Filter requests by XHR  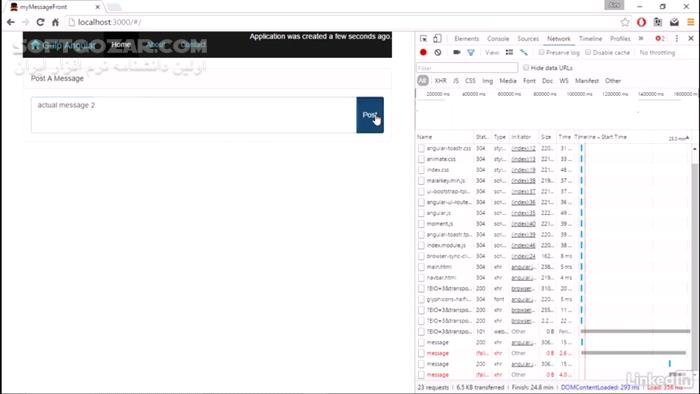point(441,81)
